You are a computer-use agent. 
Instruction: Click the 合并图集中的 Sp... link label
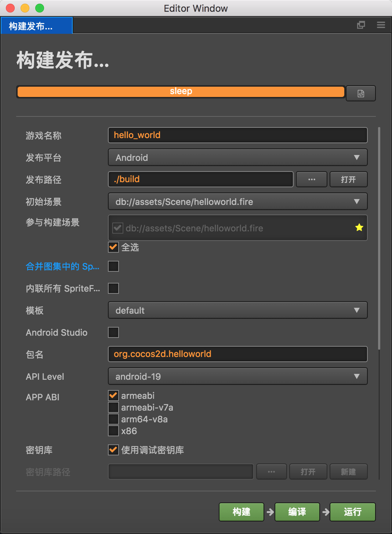62,266
